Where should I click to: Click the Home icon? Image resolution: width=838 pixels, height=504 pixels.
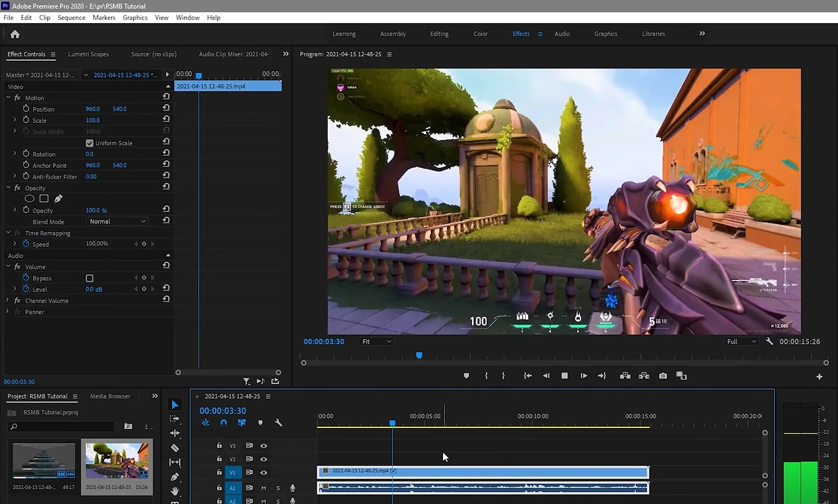[x=15, y=34]
